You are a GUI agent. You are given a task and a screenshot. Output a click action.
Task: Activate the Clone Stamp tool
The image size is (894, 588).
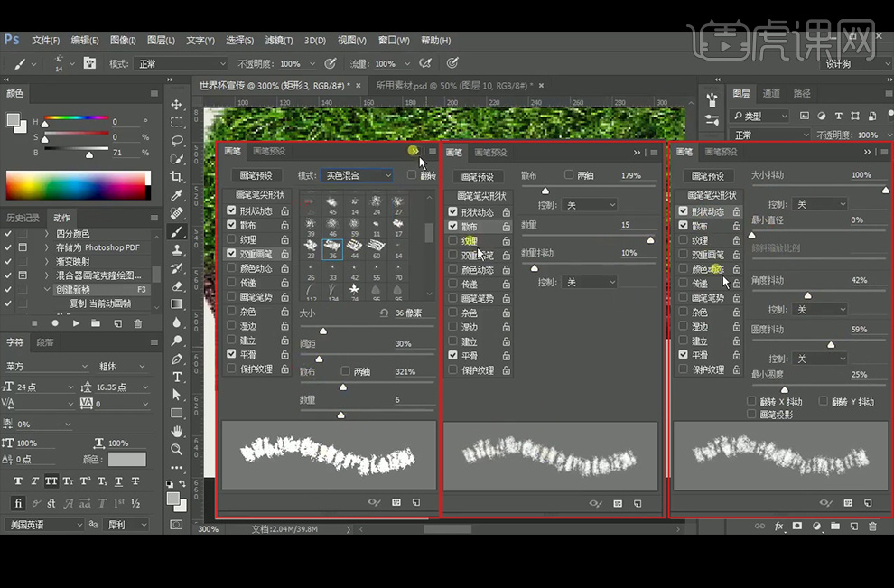(x=177, y=250)
